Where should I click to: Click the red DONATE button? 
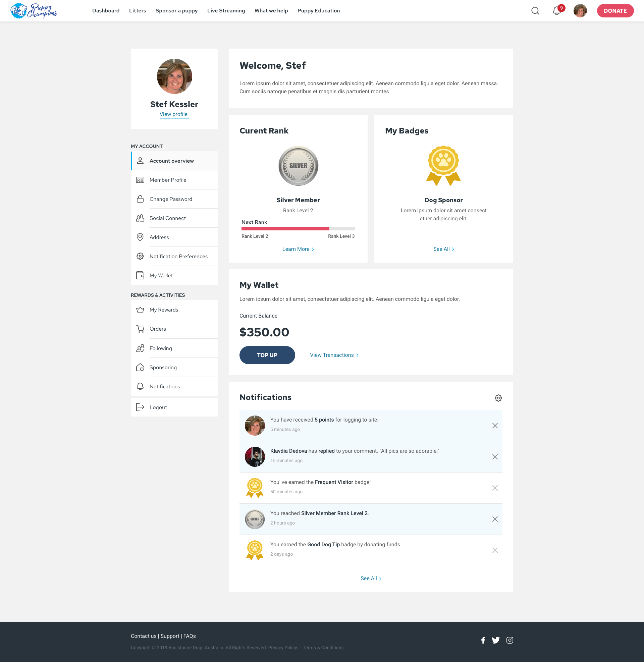[x=615, y=11]
